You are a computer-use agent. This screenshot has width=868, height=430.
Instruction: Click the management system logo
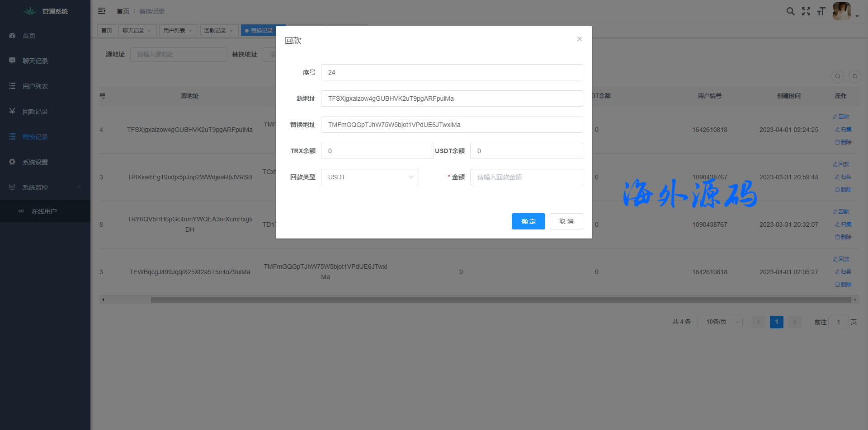(x=30, y=11)
